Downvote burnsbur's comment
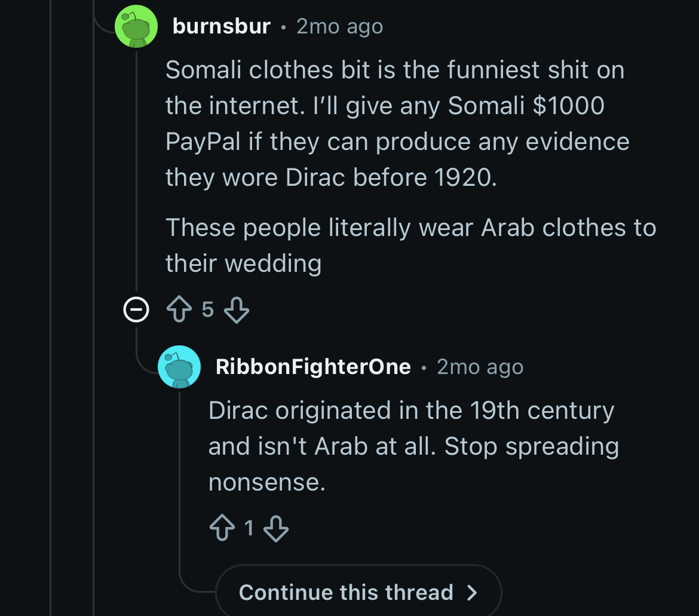 (x=237, y=310)
